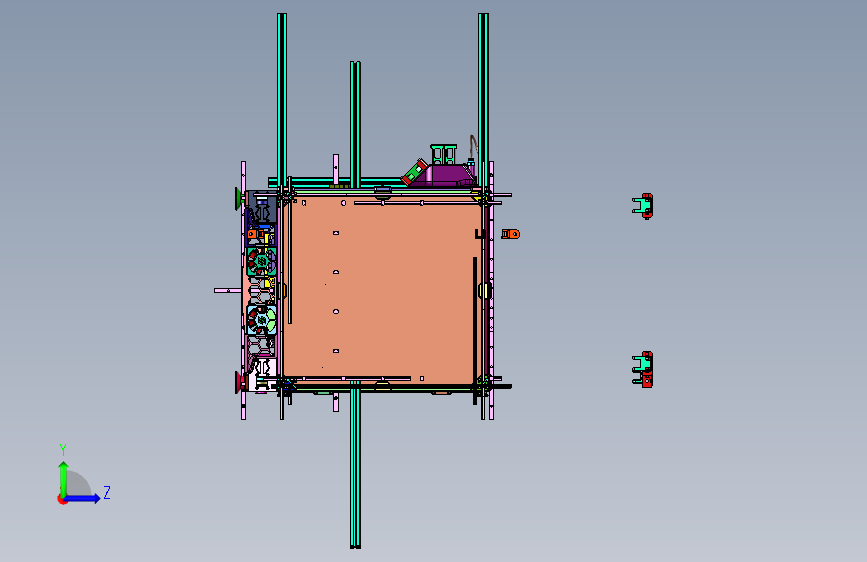The width and height of the screenshot is (867, 562).
Task: Pick the lower cooling fan in left column
Action: pos(261,320)
